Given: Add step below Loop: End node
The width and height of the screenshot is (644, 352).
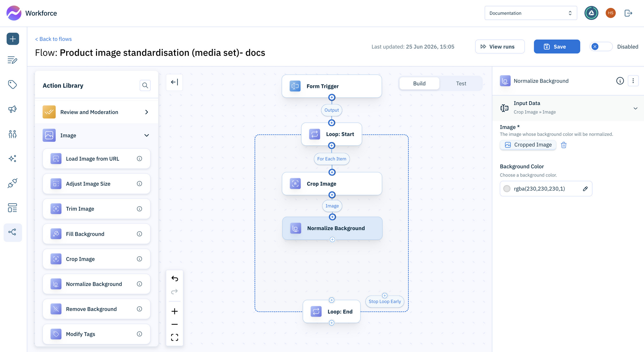Looking at the screenshot, I should point(332,323).
